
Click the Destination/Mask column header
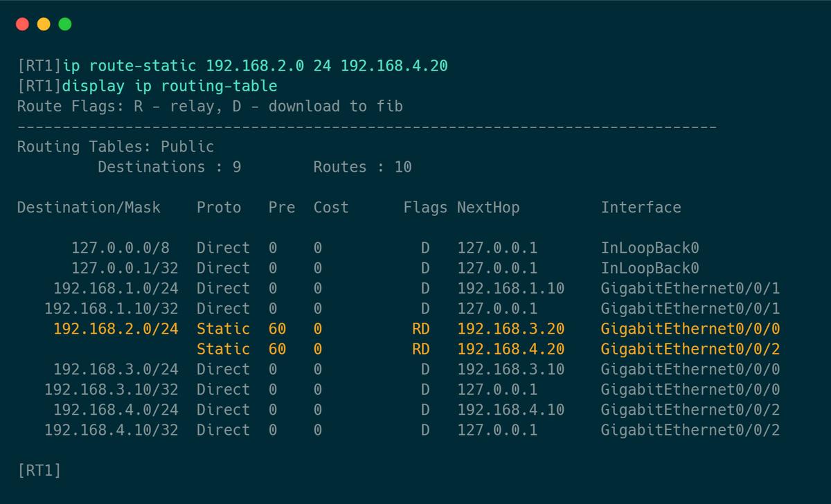89,208
